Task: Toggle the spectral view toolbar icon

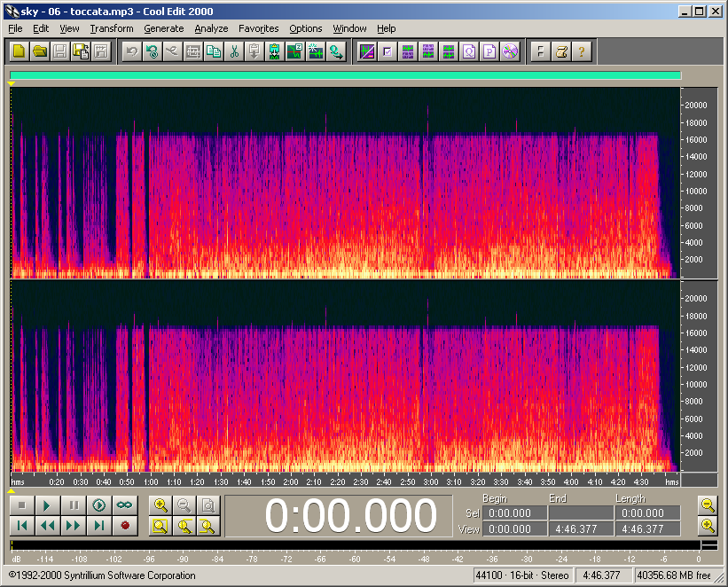Action: coord(366,51)
